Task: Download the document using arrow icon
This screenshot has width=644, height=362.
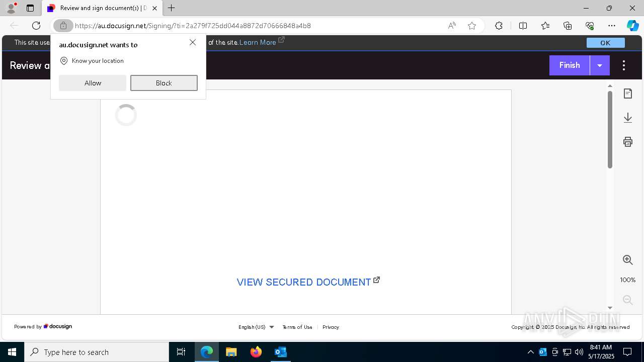Action: [x=628, y=118]
